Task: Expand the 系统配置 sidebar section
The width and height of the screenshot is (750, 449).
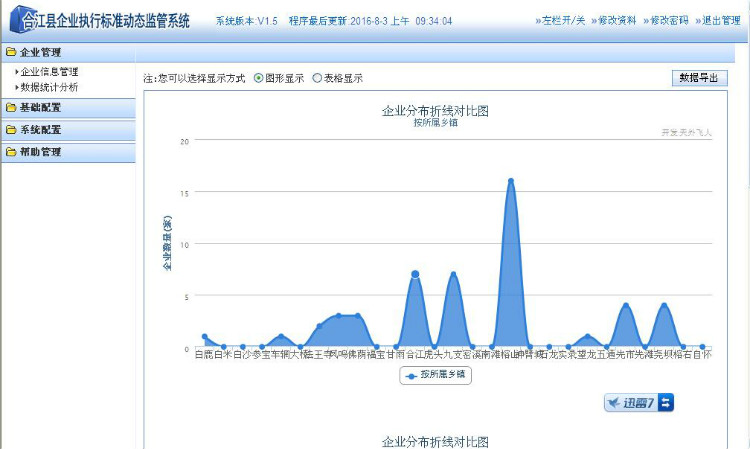Action: (x=68, y=130)
